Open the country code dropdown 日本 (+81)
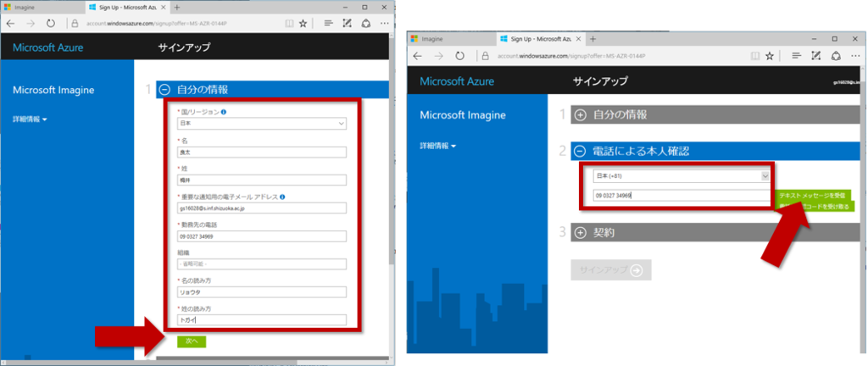 682,176
